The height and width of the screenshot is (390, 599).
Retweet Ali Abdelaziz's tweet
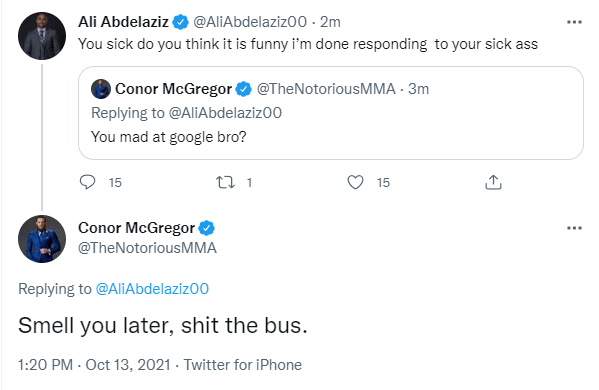pos(225,182)
